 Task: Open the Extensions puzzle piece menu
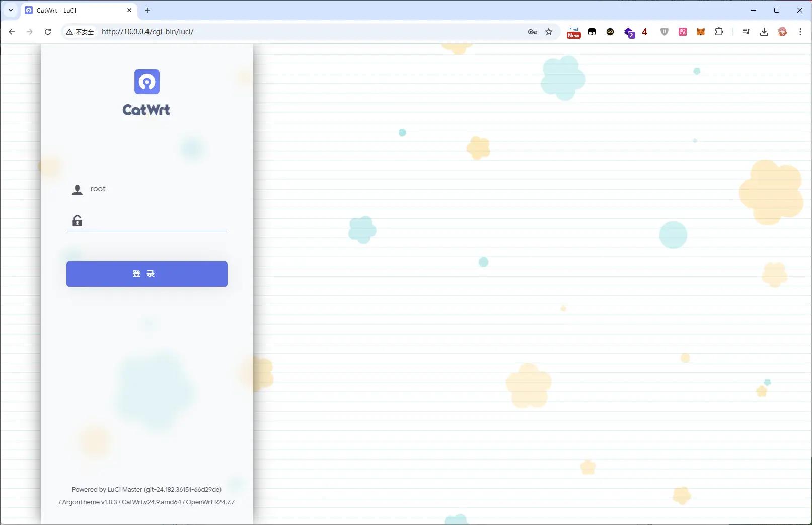click(x=719, y=32)
